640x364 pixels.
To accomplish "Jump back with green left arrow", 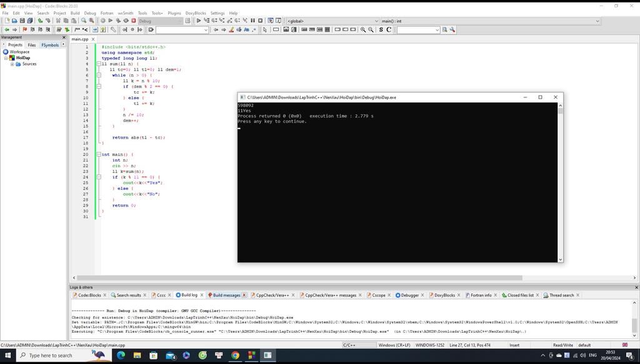I will tap(6, 30).
